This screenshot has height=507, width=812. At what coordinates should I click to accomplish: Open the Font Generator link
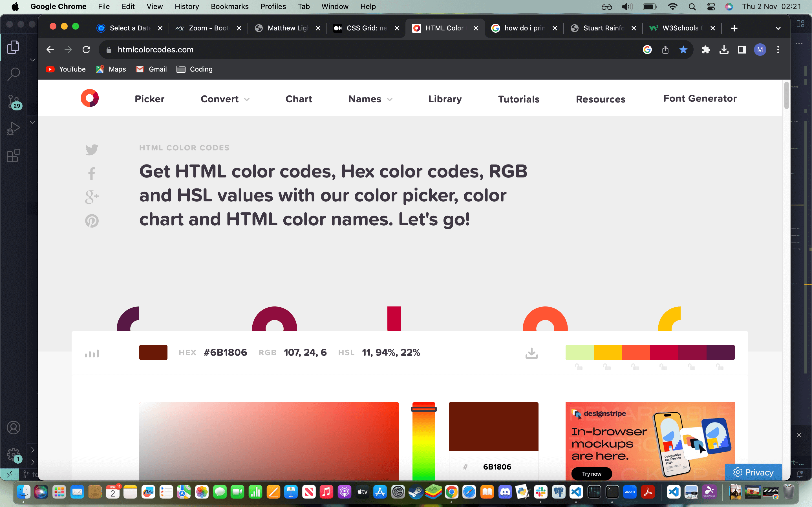pos(700,98)
